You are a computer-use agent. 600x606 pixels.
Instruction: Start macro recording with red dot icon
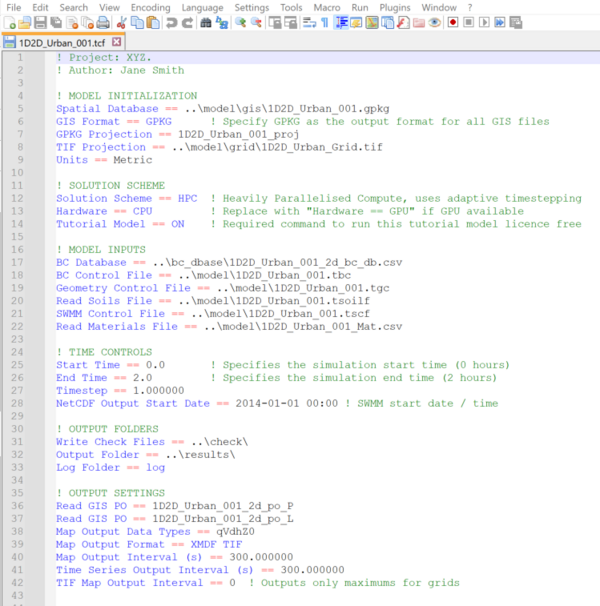click(453, 22)
